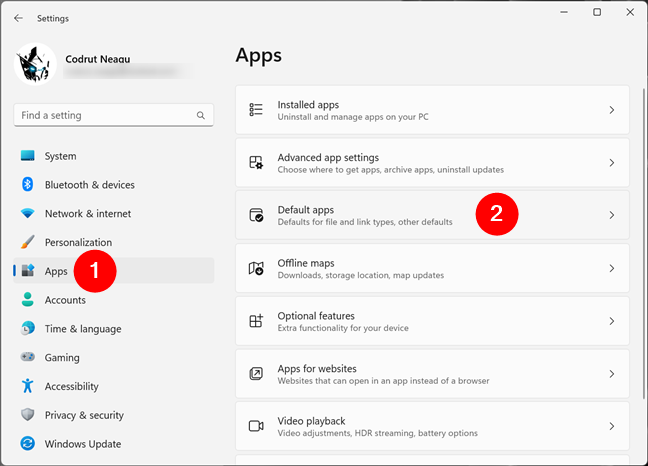The height and width of the screenshot is (466, 648).
Task: Click the Optional features grid icon
Action: tap(256, 321)
